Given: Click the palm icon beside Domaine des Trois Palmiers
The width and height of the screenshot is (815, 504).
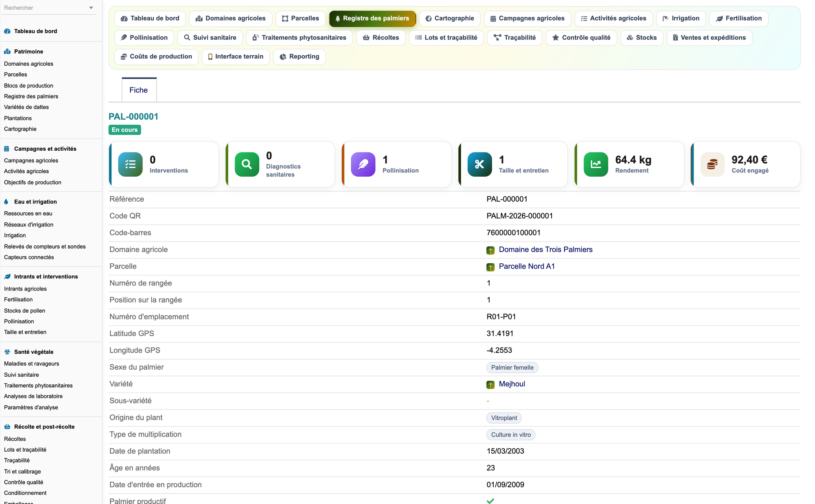Looking at the screenshot, I should 490,250.
